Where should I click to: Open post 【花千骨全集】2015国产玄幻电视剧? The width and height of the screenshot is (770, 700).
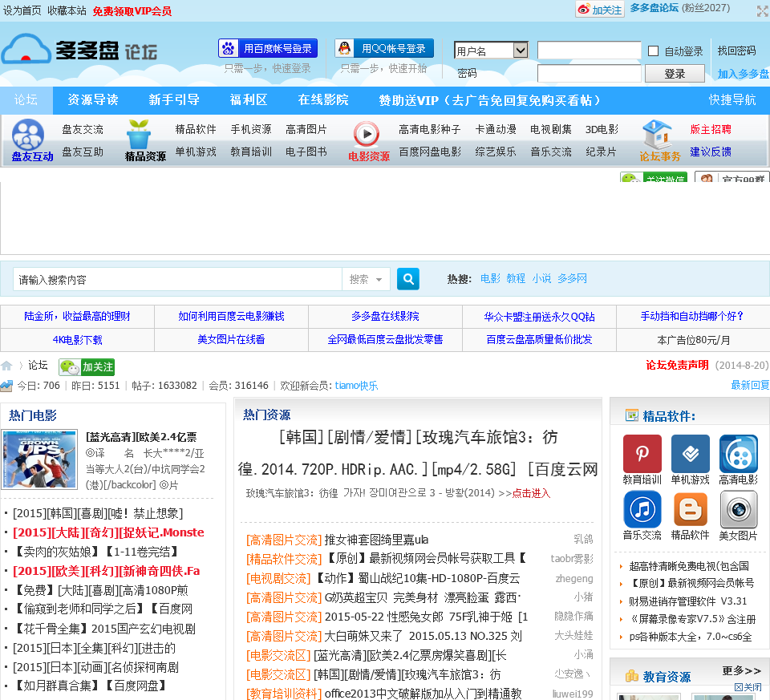[x=103, y=629]
